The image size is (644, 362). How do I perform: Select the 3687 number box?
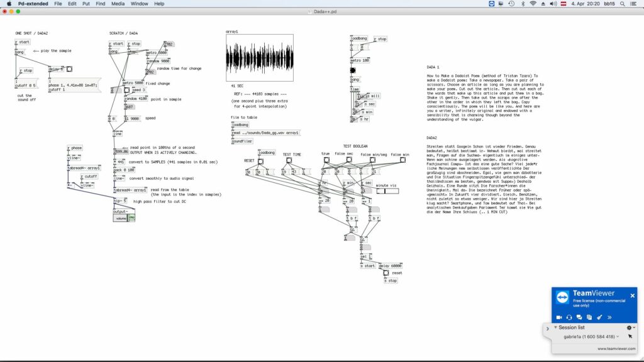(130, 107)
